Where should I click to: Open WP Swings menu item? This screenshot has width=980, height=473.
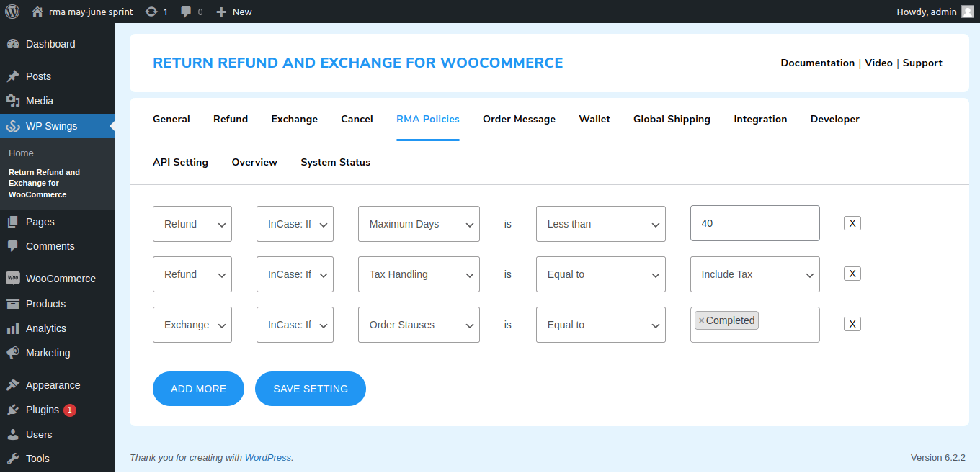58,126
